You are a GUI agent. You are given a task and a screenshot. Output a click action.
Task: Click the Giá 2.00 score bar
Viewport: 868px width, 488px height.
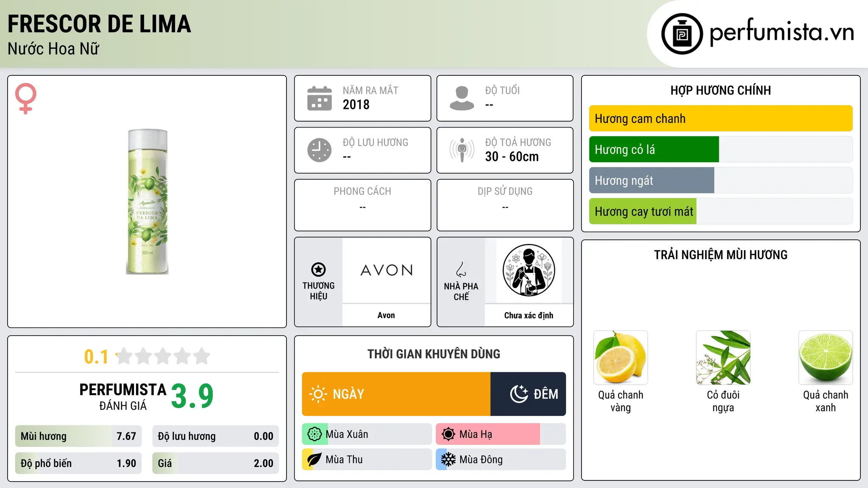coord(216,463)
